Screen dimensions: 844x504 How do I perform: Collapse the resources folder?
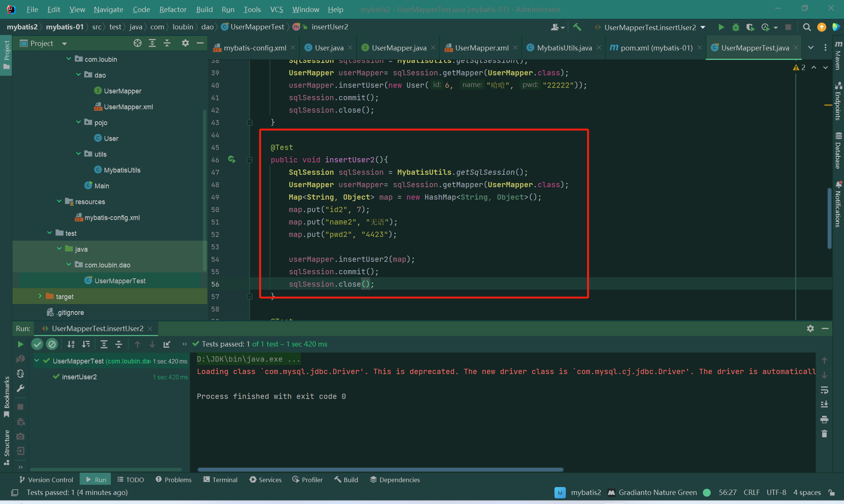pos(60,201)
